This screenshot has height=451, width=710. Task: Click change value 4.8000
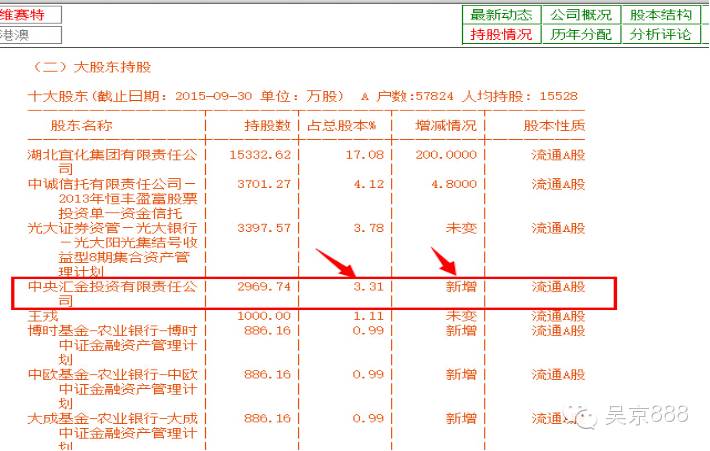coord(454,184)
